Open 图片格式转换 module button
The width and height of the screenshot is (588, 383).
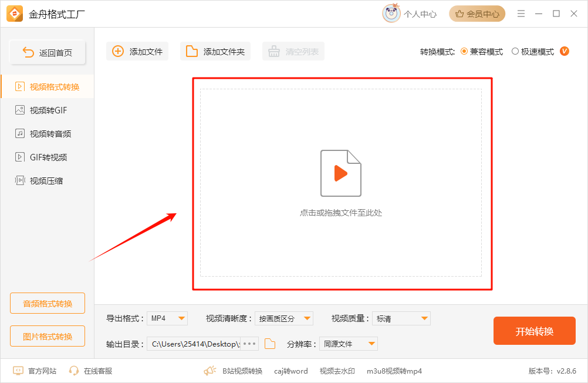48,336
